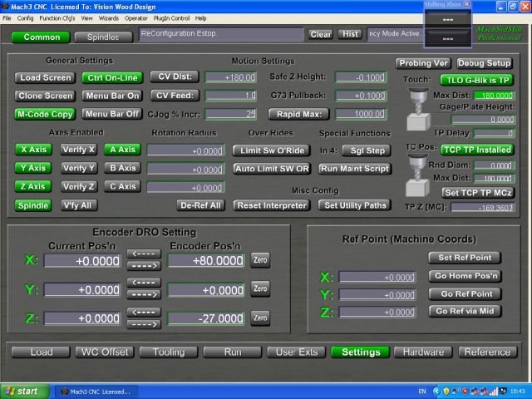
Task: Open the User Exts screen tab
Action: pyautogui.click(x=297, y=352)
